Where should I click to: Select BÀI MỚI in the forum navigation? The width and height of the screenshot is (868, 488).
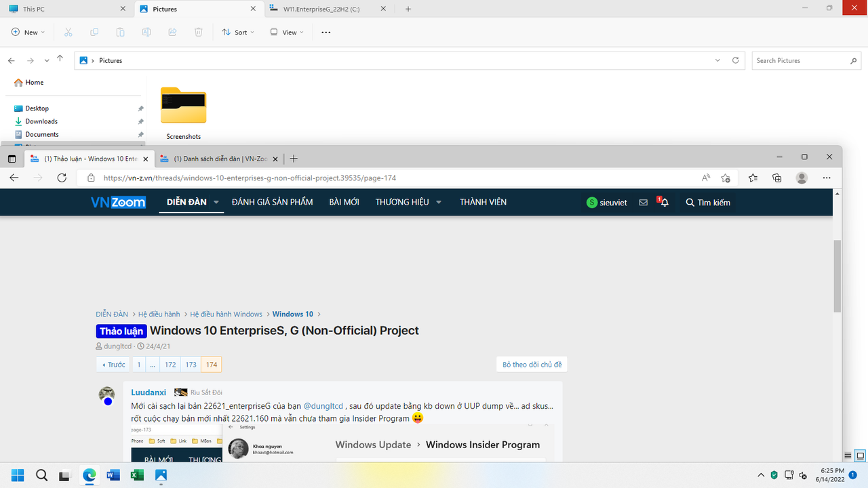coord(344,201)
